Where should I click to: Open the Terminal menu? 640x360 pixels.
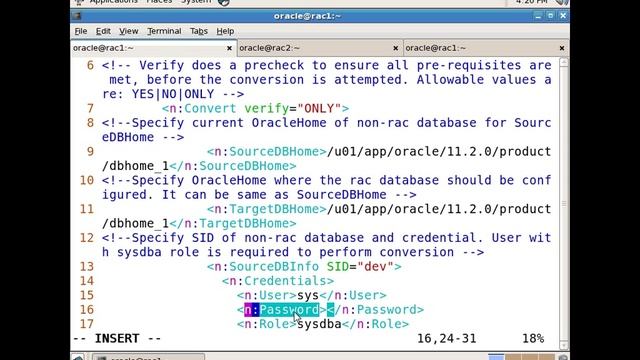pyautogui.click(x=164, y=31)
